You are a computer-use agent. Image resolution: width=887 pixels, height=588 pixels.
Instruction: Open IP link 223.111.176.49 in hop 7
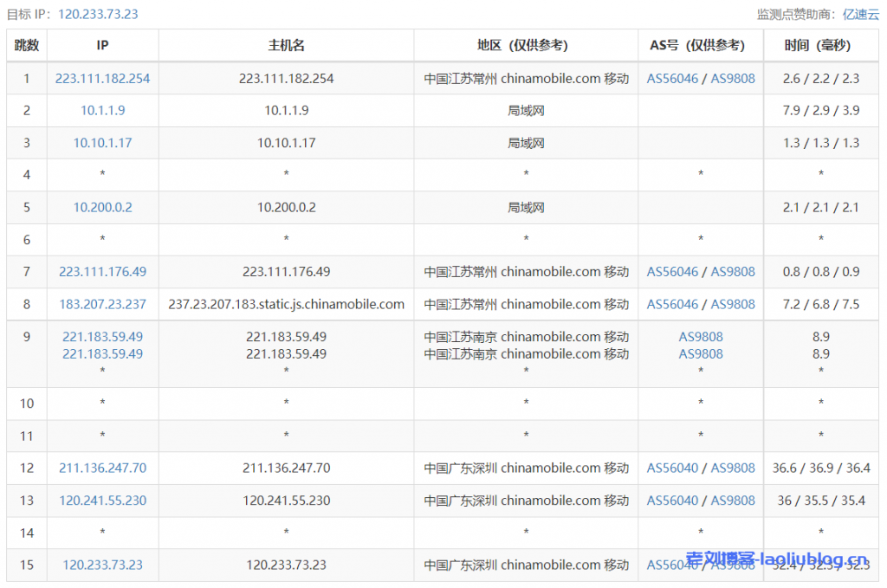[x=102, y=272]
